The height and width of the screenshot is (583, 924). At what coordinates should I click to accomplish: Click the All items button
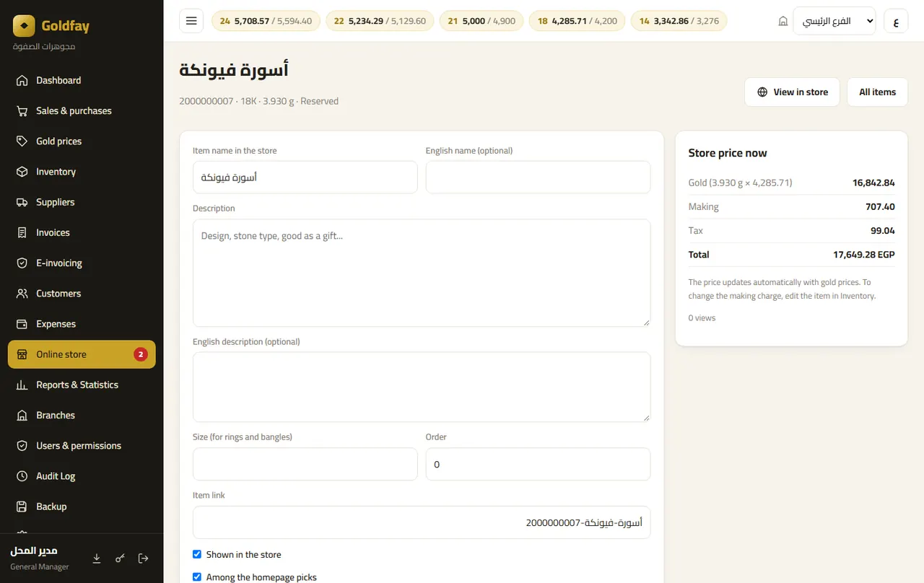[877, 92]
